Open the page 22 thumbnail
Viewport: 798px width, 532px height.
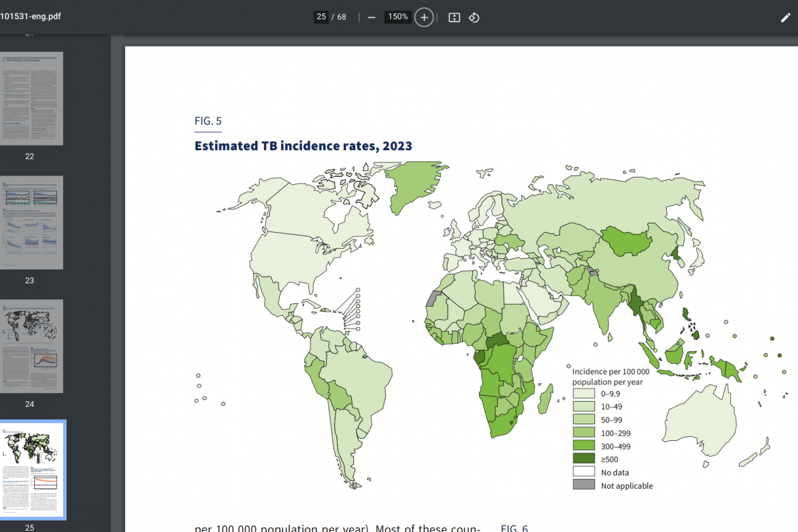tap(31, 98)
